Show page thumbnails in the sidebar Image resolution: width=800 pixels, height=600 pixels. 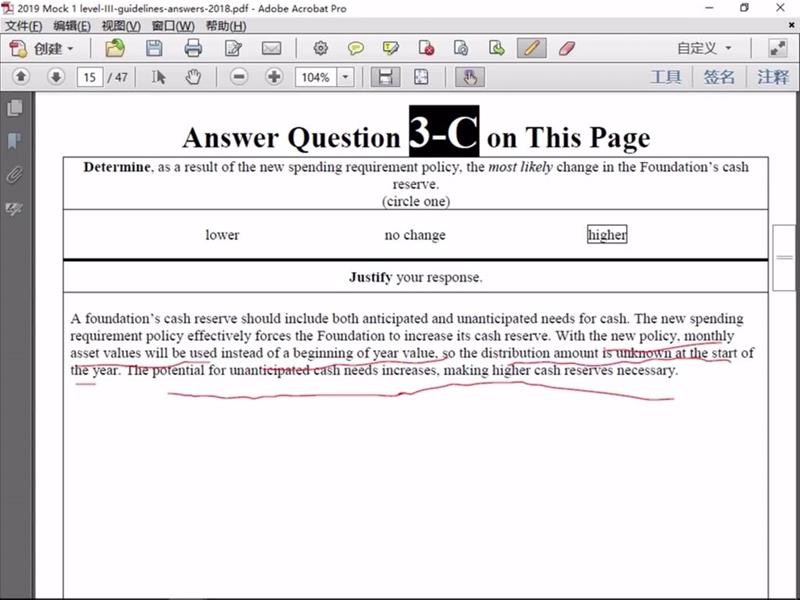pos(15,108)
